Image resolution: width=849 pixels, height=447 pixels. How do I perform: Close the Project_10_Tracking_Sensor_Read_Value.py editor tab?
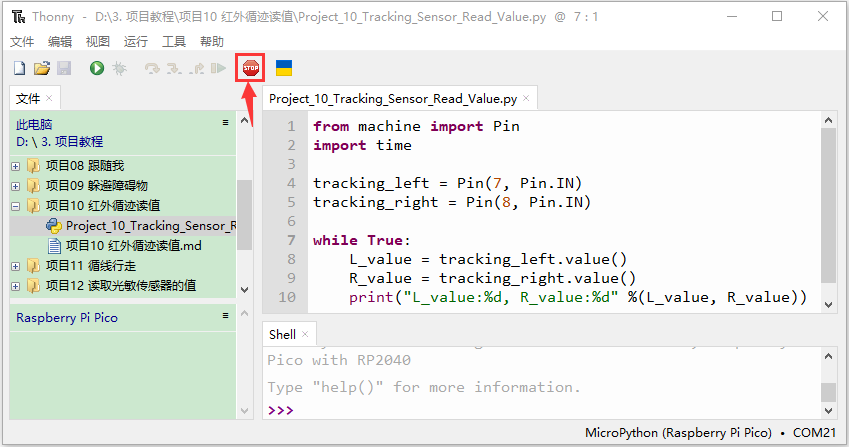click(x=526, y=98)
